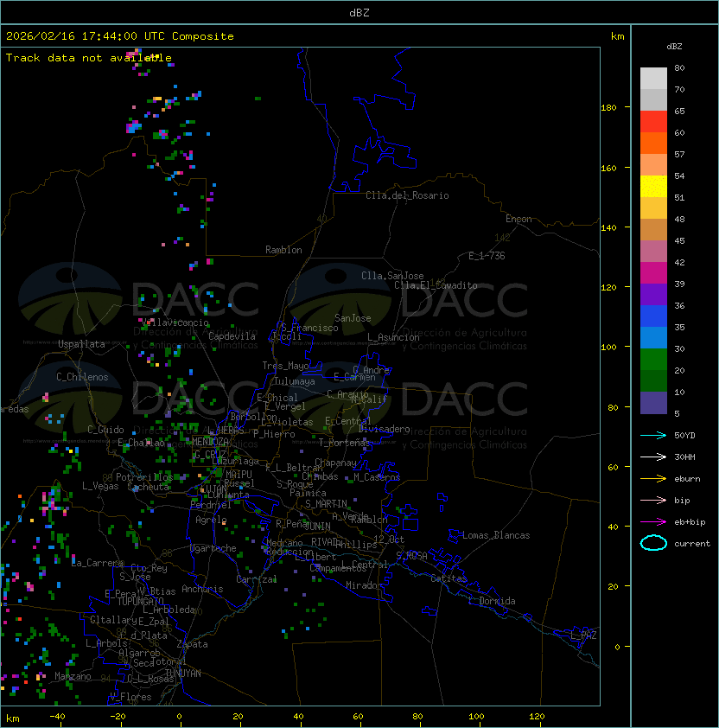
Task: Select the orange eburn arrow icon
Action: pyautogui.click(x=653, y=478)
